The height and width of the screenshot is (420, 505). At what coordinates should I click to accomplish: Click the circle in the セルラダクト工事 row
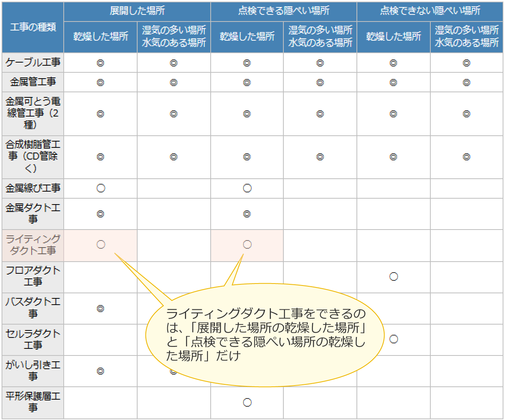[x=394, y=339]
